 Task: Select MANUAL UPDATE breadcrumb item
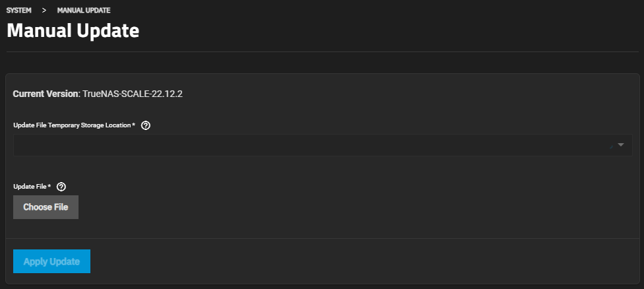[84, 11]
